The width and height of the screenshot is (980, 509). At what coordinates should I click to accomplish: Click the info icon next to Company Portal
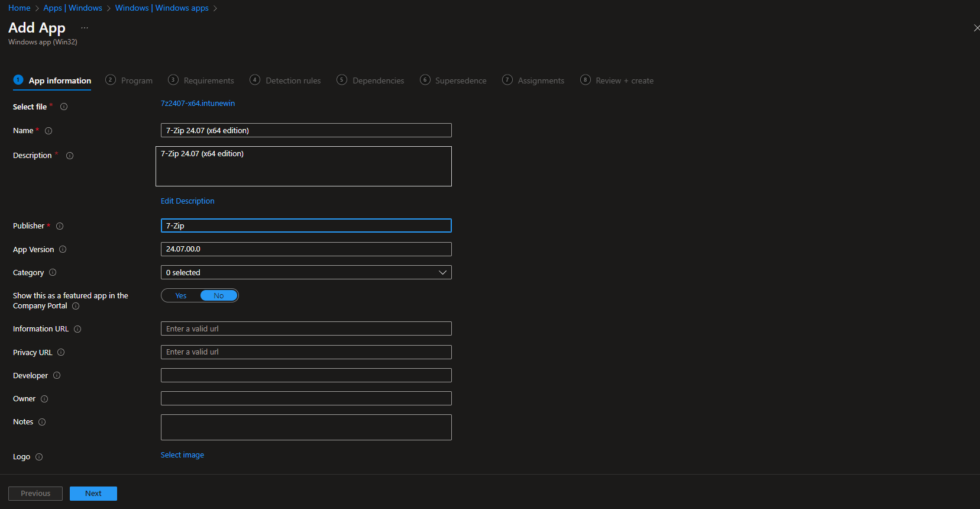tap(76, 306)
